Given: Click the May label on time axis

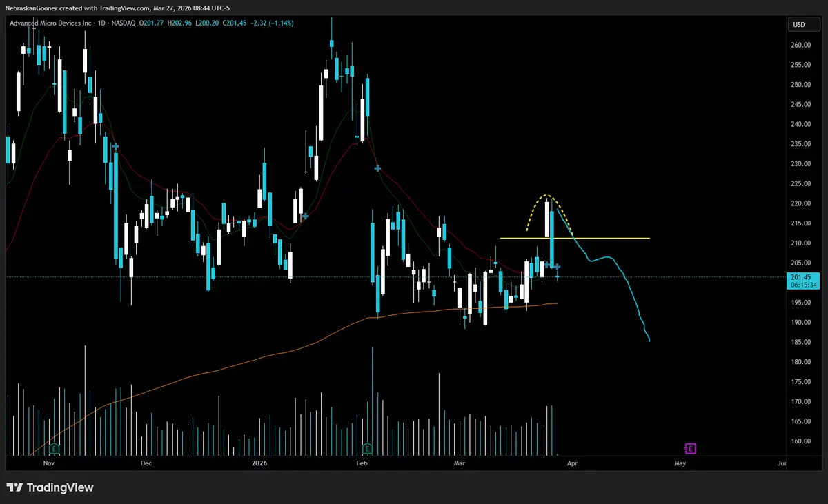Looking at the screenshot, I should pyautogui.click(x=680, y=464).
